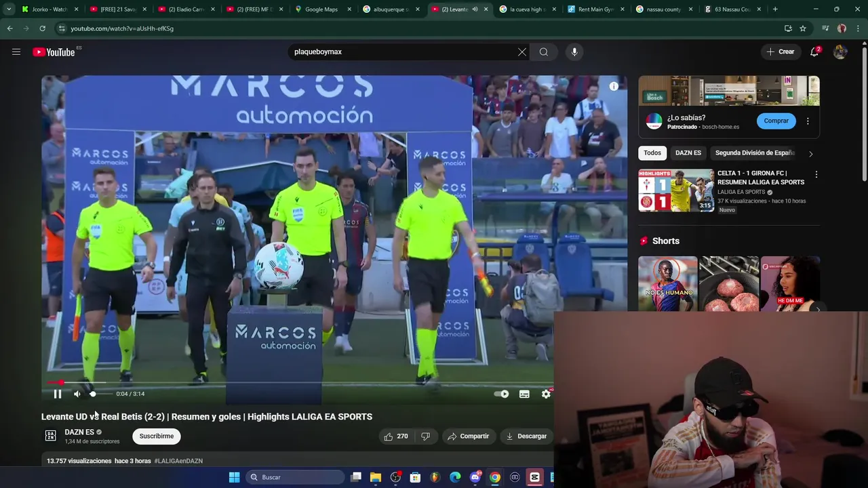Like the video with thumbs up

pyautogui.click(x=396, y=436)
